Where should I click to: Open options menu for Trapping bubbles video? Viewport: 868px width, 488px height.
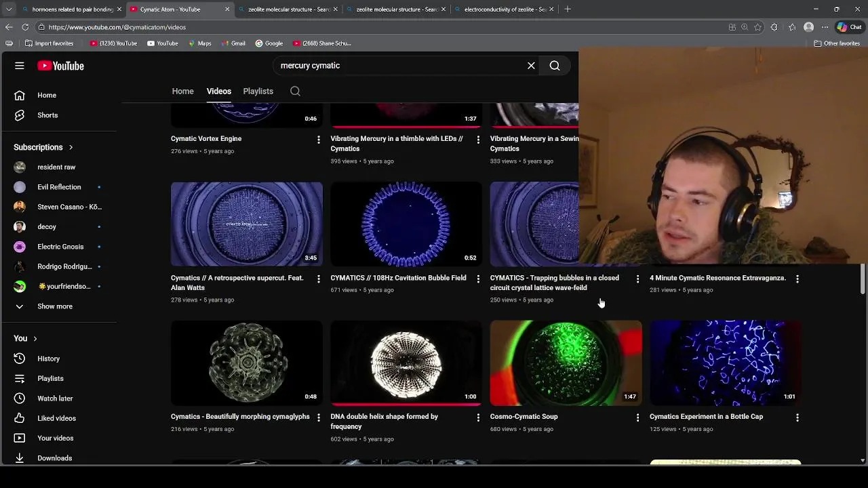(x=637, y=279)
